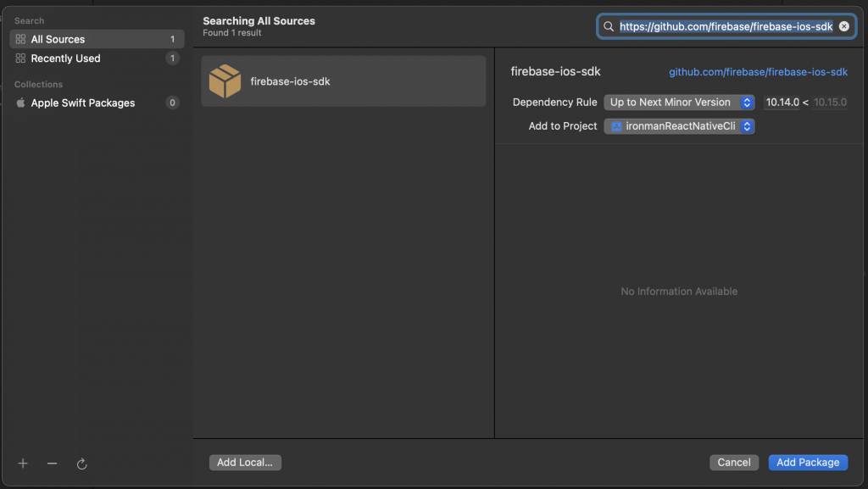Click the All Sources grid icon

pyautogui.click(x=20, y=39)
